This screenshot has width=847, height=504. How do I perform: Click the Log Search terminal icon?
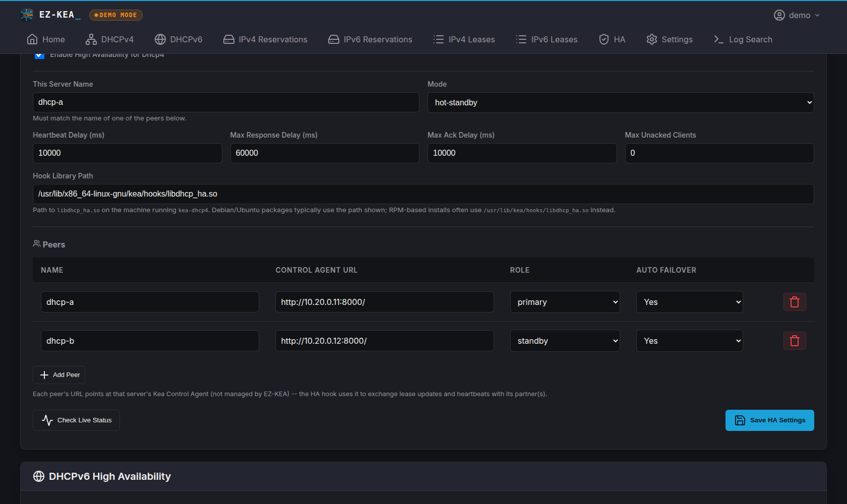(719, 39)
